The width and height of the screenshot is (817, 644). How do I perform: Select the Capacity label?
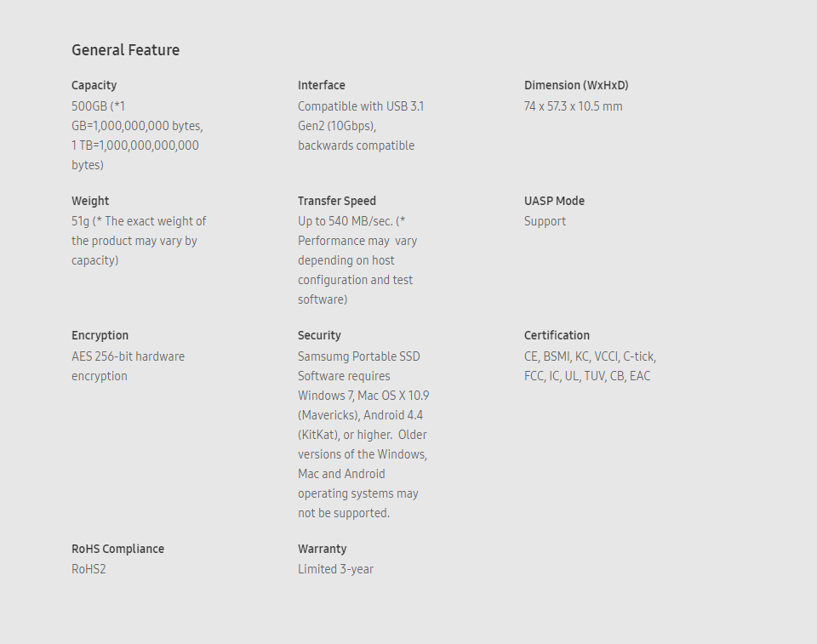pos(94,85)
